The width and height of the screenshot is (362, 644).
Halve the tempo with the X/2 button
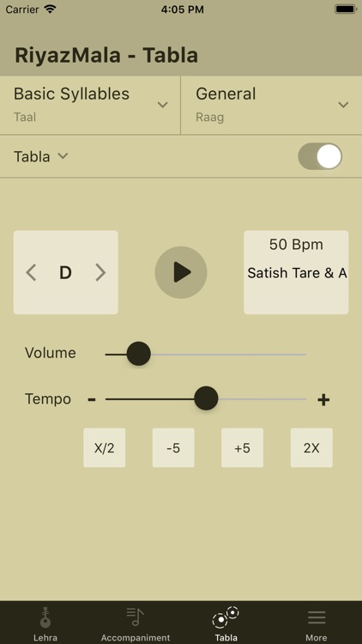[x=105, y=447]
